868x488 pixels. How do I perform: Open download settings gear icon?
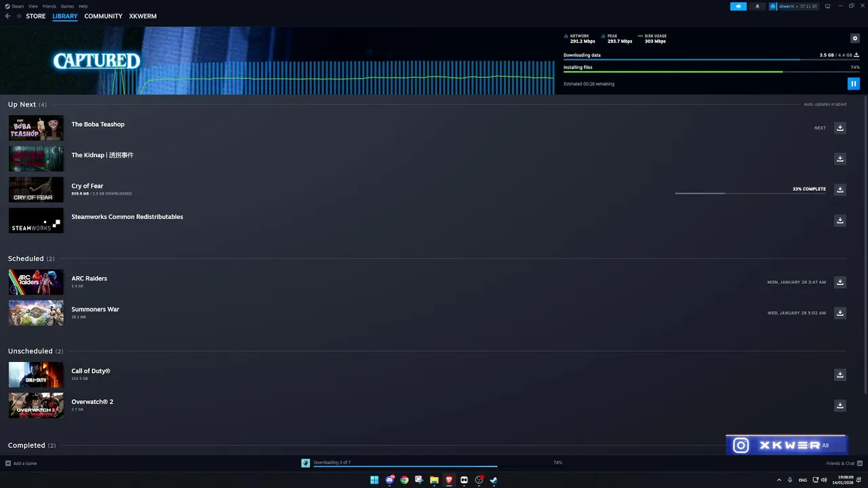click(x=855, y=39)
